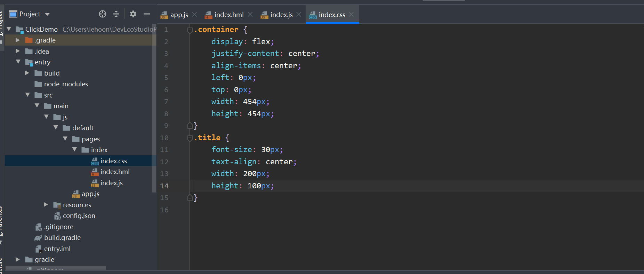644x274 pixels.
Task: Close the index.css editor tab
Action: coord(352,15)
